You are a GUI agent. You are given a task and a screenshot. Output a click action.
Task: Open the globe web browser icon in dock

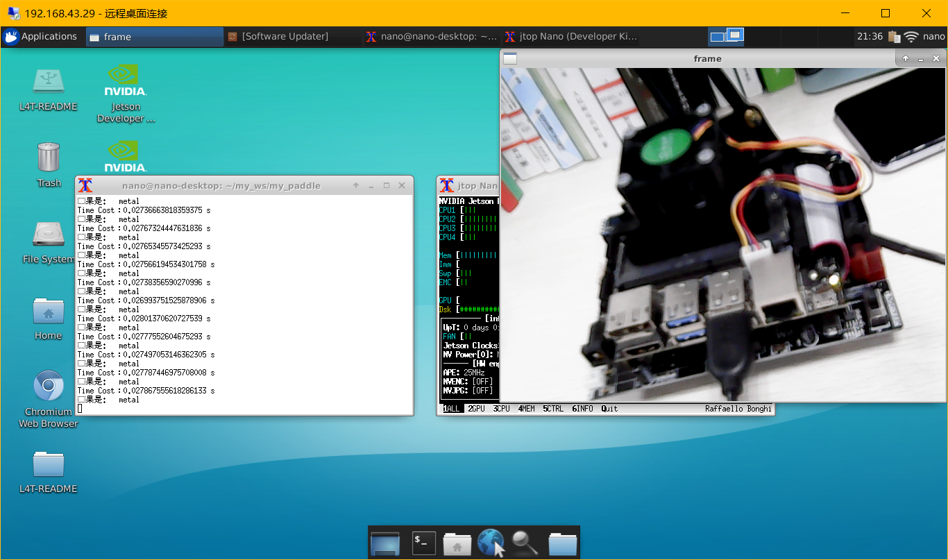pos(491,543)
